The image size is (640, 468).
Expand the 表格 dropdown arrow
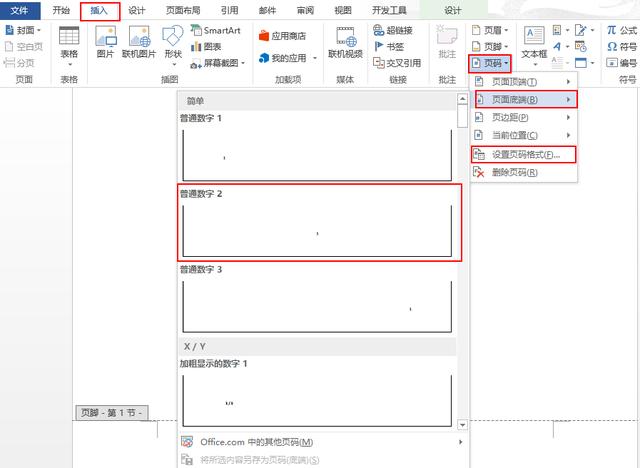[69, 64]
